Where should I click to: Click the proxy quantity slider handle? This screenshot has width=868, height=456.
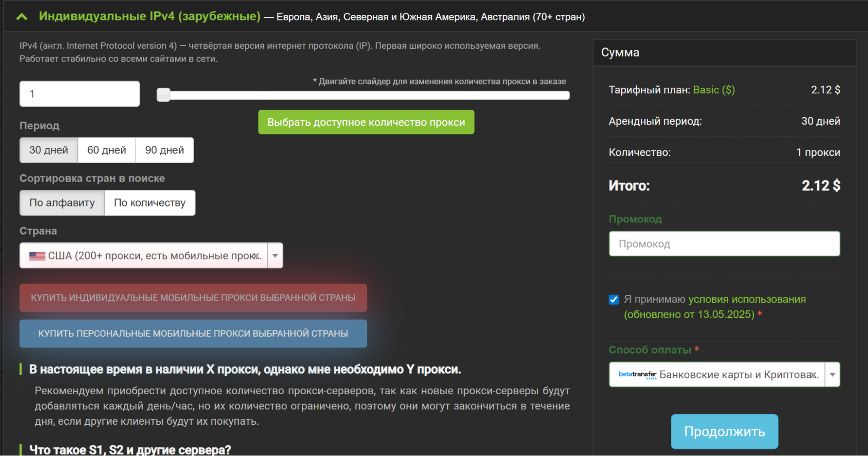[x=164, y=94]
